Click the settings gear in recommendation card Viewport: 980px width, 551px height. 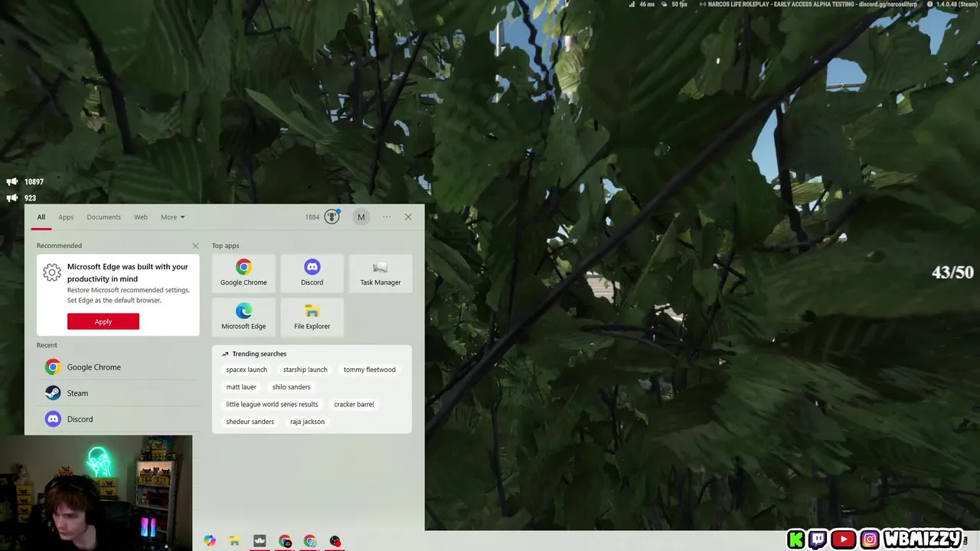tap(52, 272)
